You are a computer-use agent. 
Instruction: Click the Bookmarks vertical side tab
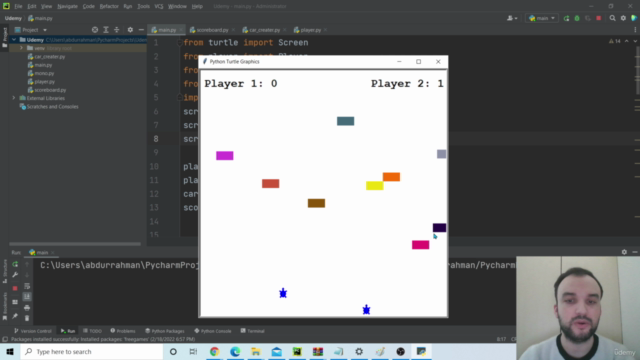point(4,306)
